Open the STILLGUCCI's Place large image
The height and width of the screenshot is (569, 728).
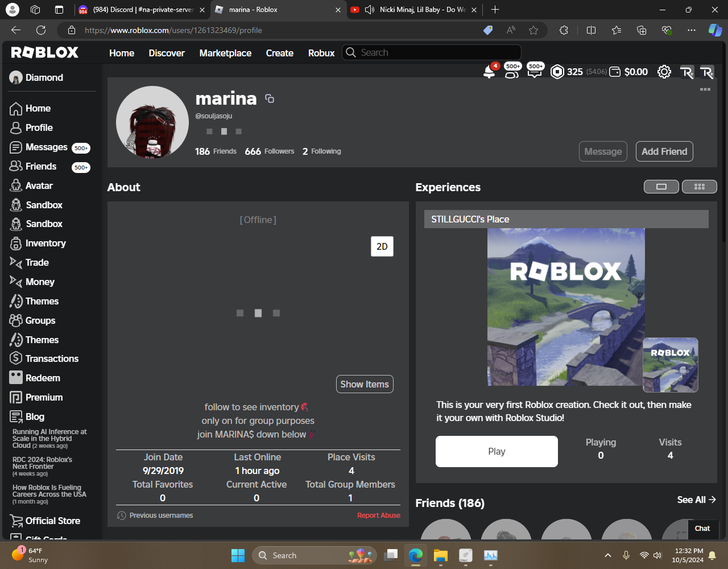point(566,307)
